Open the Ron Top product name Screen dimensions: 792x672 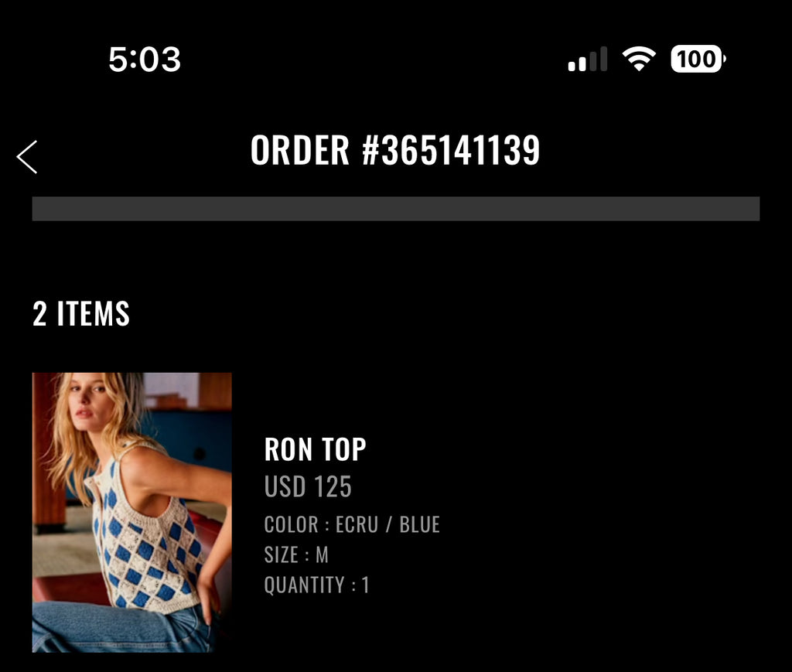(x=316, y=449)
